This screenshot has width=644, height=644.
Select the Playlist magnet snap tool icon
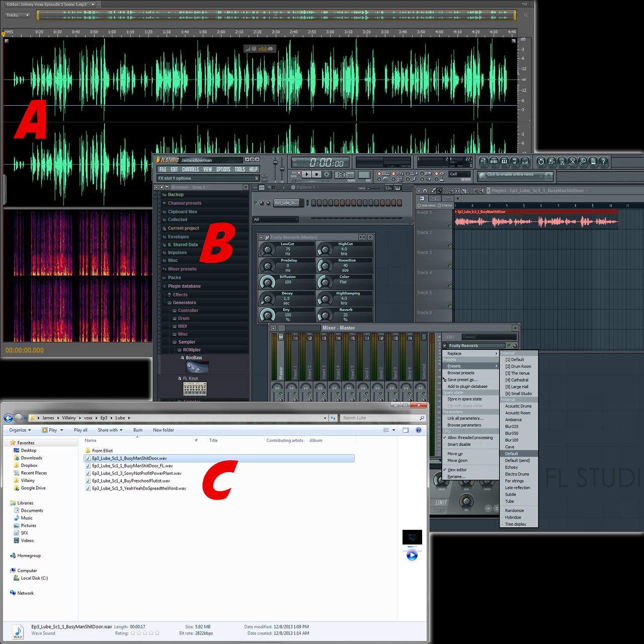coord(425,191)
